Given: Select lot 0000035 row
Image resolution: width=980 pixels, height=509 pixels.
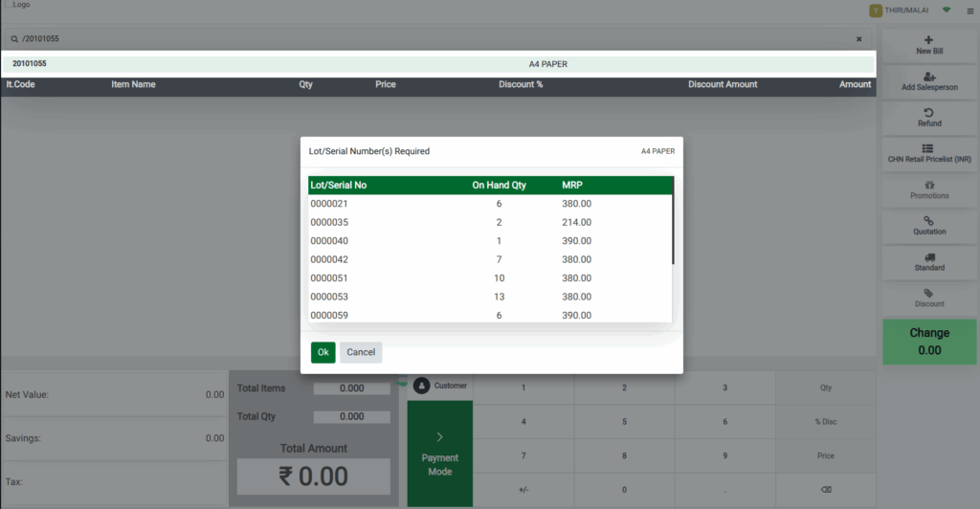Looking at the screenshot, I should tap(490, 222).
